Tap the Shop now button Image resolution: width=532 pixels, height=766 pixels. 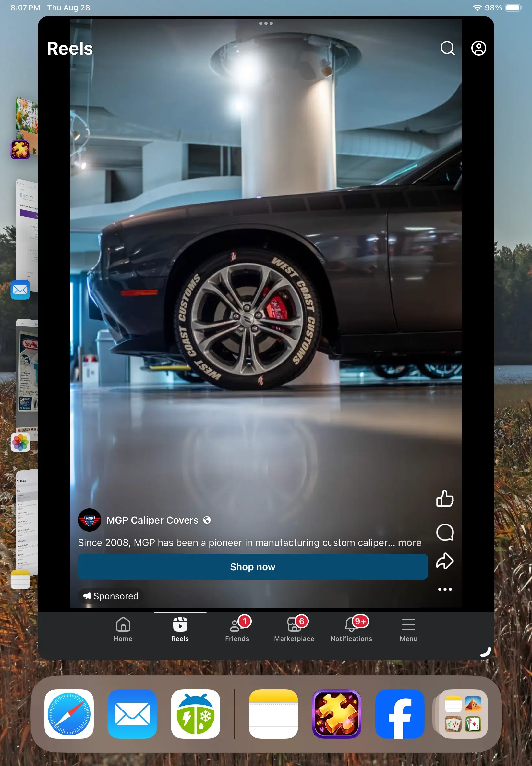click(x=253, y=567)
